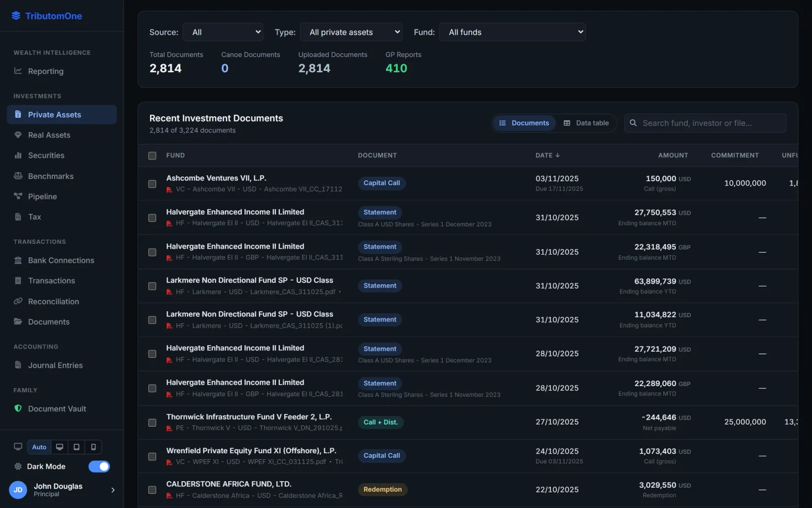The height and width of the screenshot is (508, 812).
Task: Select the tablet viewport icon
Action: point(76,447)
